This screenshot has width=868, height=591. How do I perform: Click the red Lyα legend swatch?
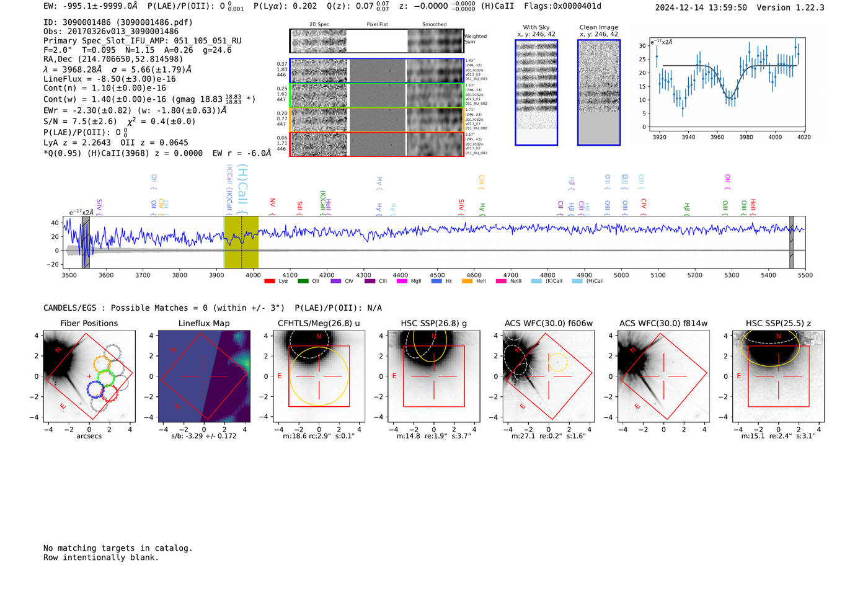click(x=270, y=281)
